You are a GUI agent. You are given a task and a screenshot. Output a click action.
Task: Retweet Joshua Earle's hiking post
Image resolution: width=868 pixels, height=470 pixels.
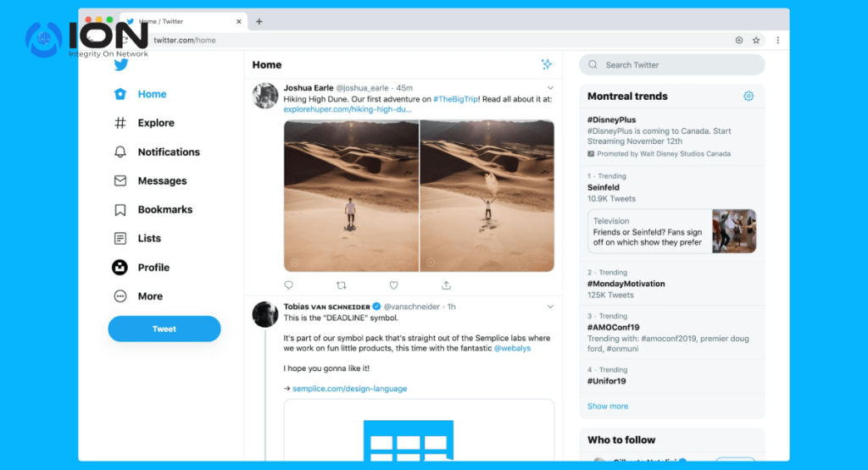point(342,285)
